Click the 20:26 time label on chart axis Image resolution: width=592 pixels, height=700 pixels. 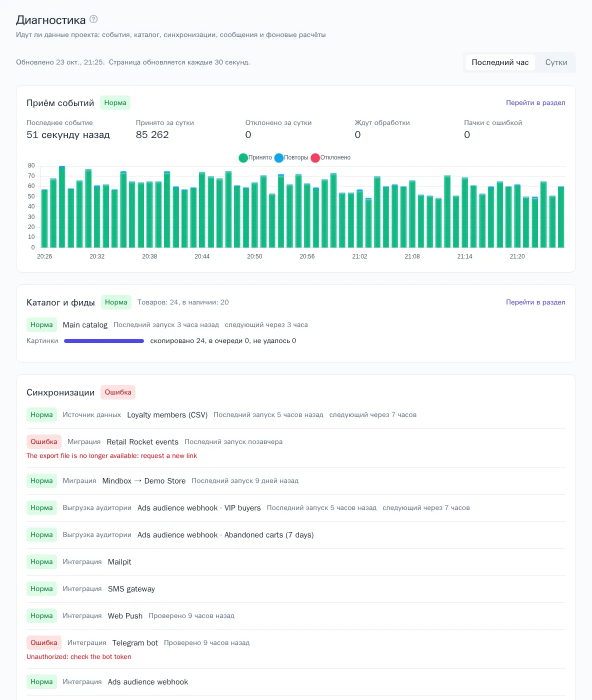pyautogui.click(x=44, y=256)
